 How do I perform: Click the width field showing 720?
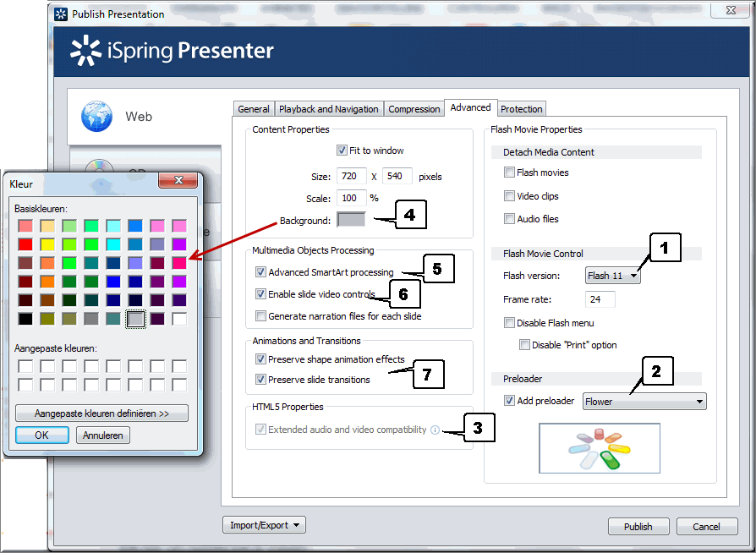point(352,176)
